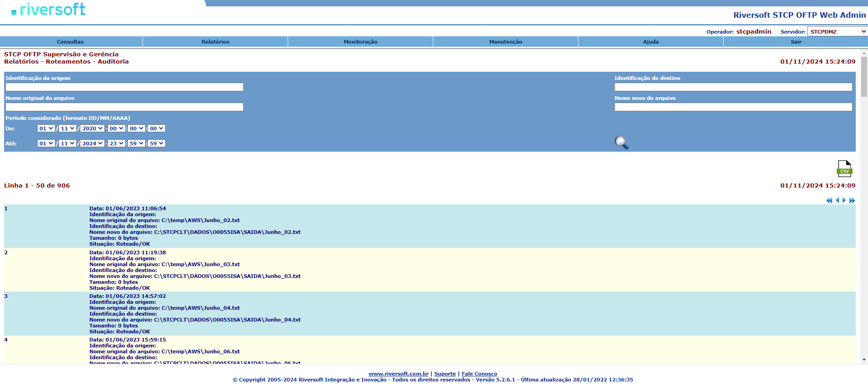Image resolution: width=868 pixels, height=386 pixels.
Task: Open the De day dropdown
Action: click(46, 129)
